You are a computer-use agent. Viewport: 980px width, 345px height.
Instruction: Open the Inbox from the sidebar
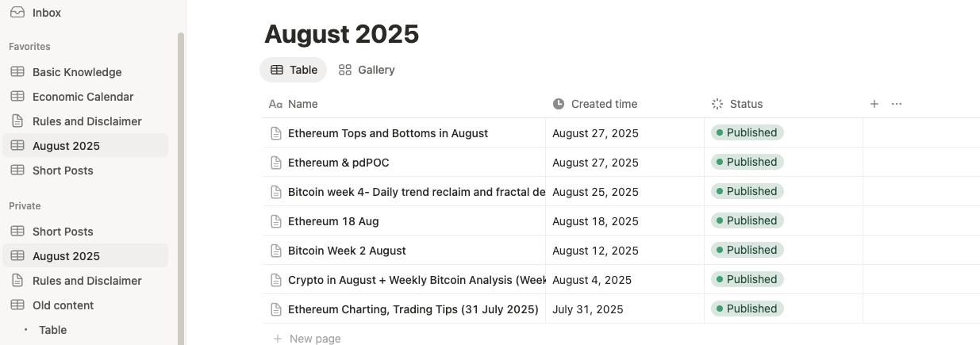[x=47, y=13]
